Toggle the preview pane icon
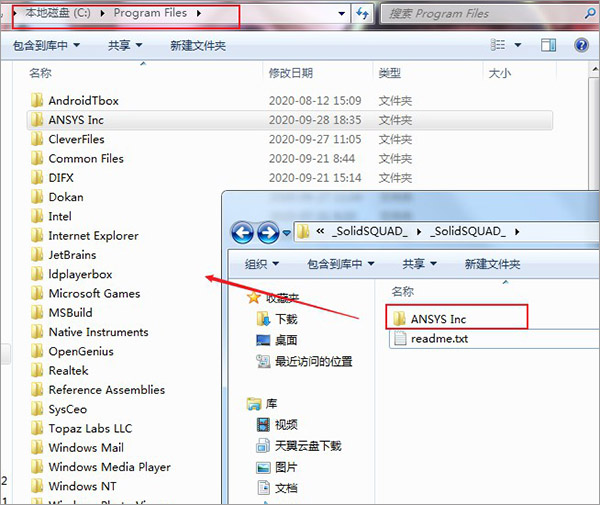Screen dimensions: 600x505 [548, 45]
